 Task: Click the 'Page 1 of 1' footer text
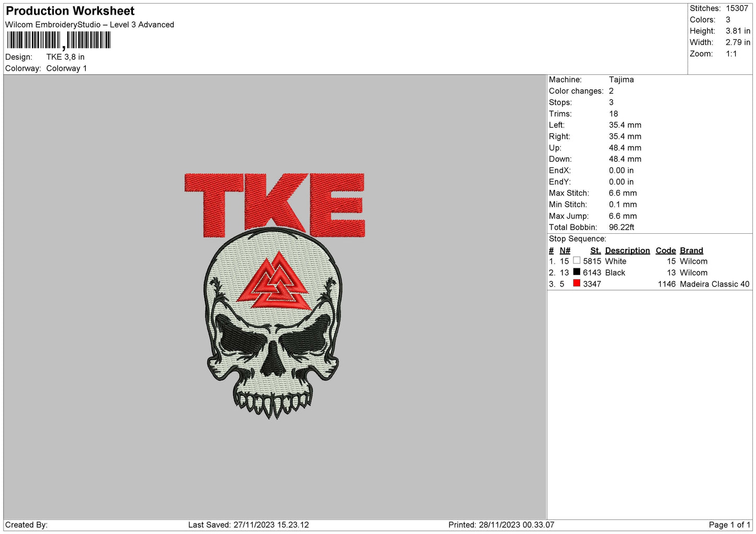tap(729, 525)
